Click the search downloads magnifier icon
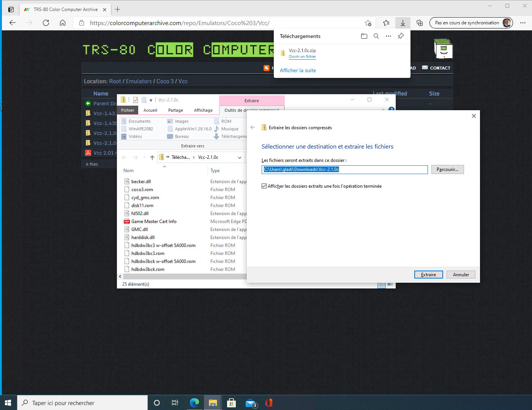 point(376,36)
